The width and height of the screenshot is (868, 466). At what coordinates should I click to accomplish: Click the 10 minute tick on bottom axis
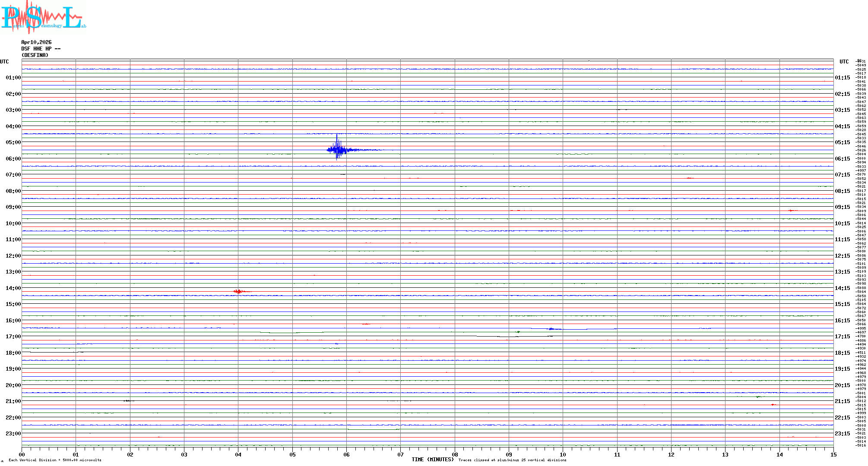(563, 455)
